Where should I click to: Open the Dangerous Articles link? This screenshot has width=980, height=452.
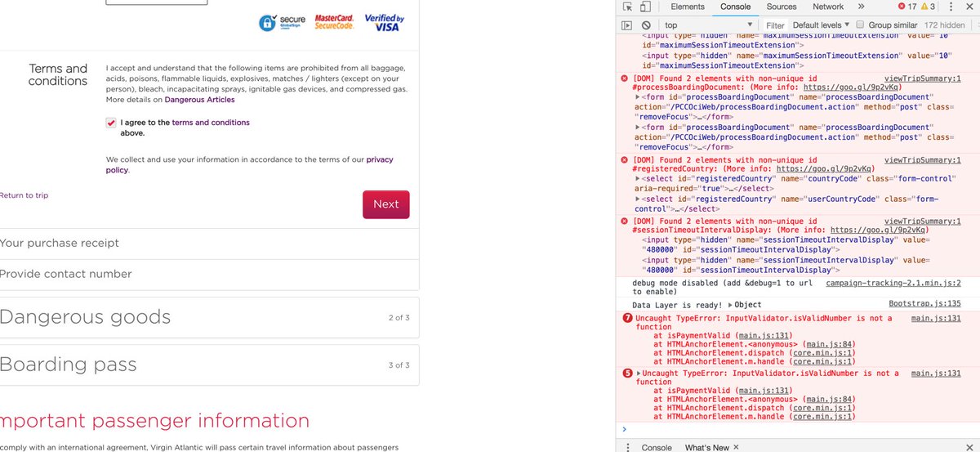199,100
